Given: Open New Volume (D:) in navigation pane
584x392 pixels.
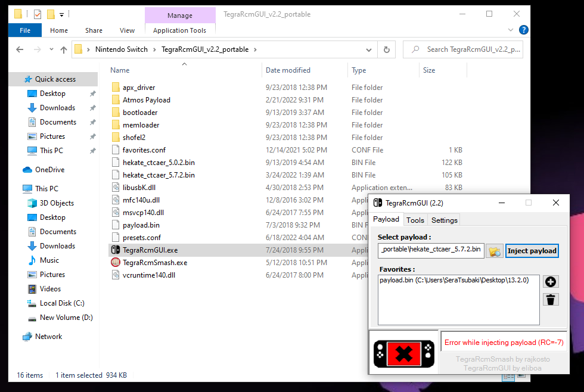Looking at the screenshot, I should (x=66, y=318).
